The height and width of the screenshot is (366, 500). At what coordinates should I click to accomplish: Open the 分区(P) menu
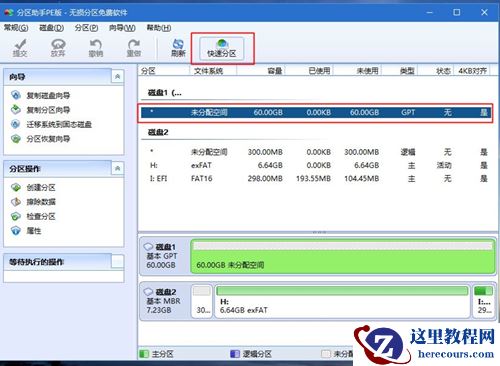86,28
